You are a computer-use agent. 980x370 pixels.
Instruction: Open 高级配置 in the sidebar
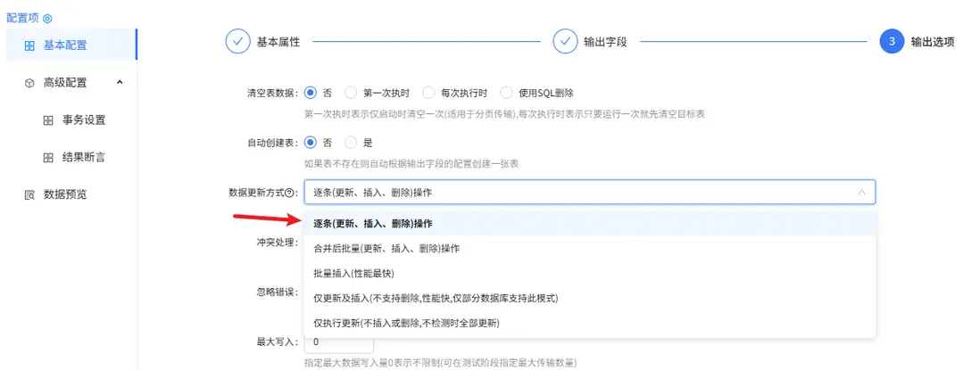pos(71,83)
